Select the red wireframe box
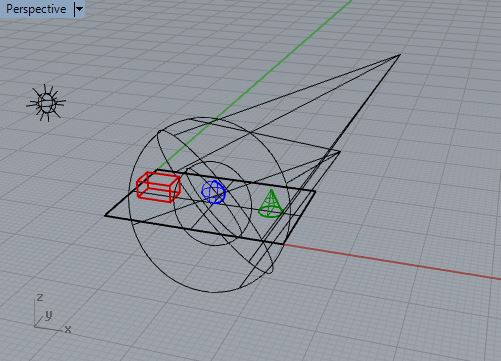This screenshot has width=501, height=361. tap(158, 187)
